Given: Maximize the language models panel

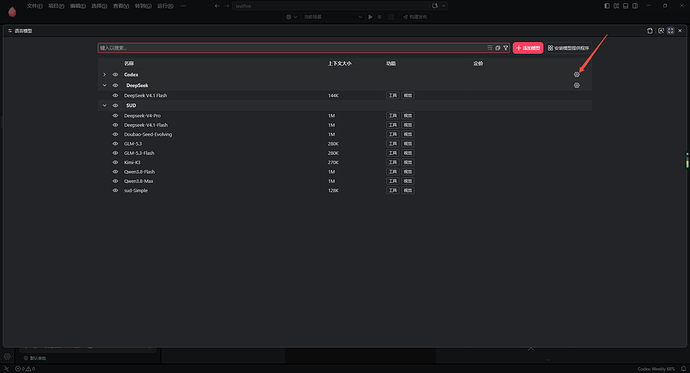Looking at the screenshot, I should coord(670,31).
